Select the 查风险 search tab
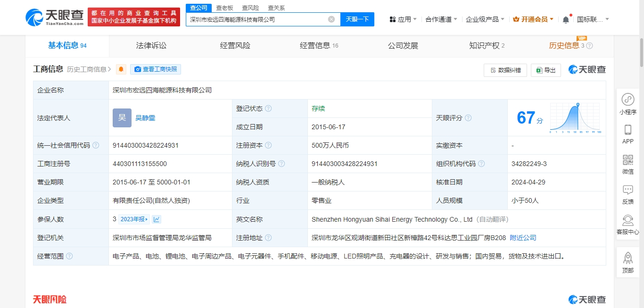Screen dimensions: 644x308 [250, 8]
